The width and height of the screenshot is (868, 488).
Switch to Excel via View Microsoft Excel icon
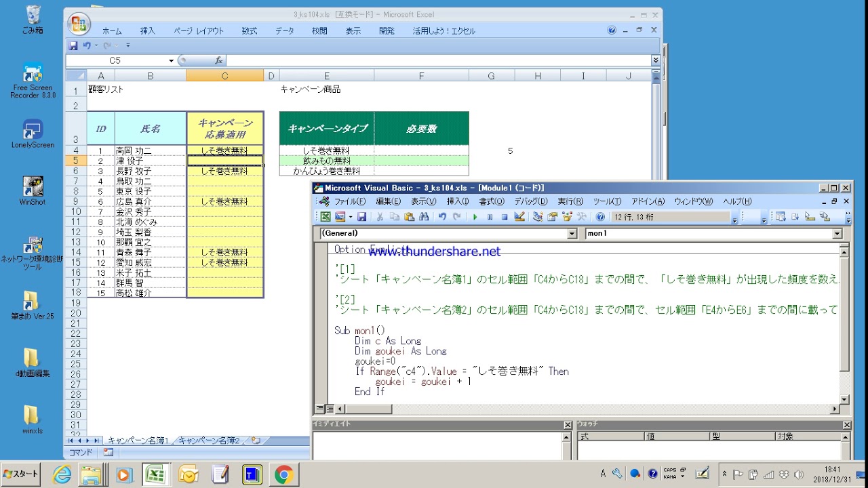coord(325,217)
